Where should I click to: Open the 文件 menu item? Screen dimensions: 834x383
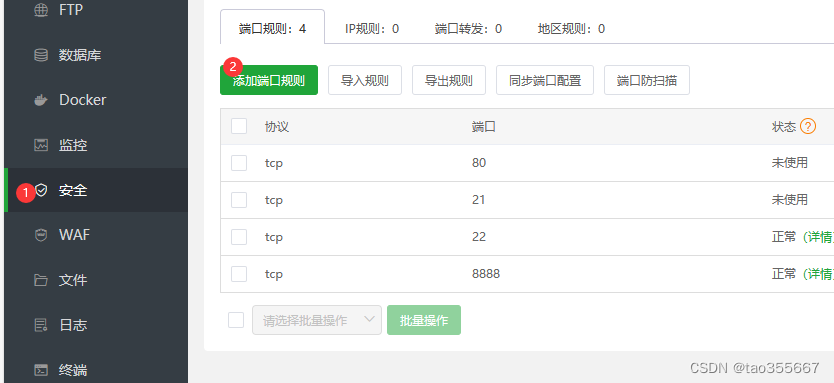point(96,280)
